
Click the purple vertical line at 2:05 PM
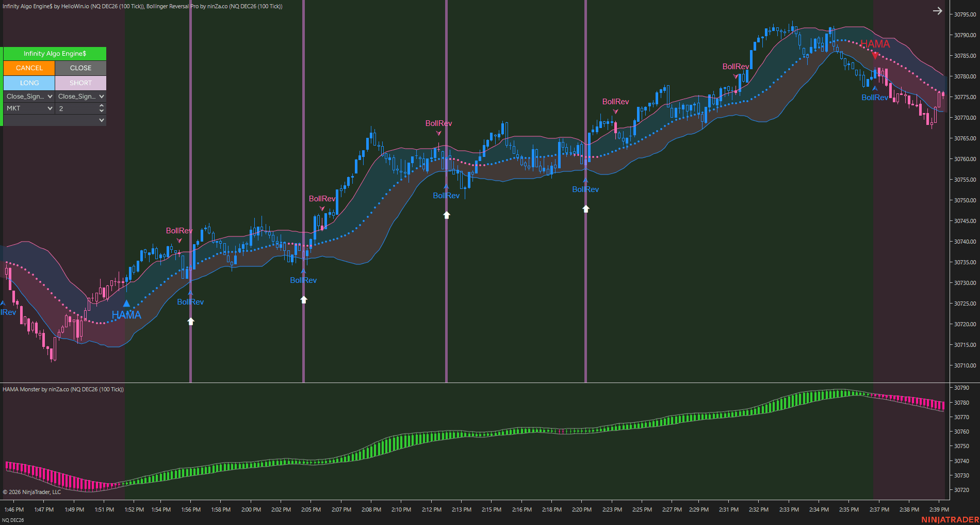click(303, 191)
